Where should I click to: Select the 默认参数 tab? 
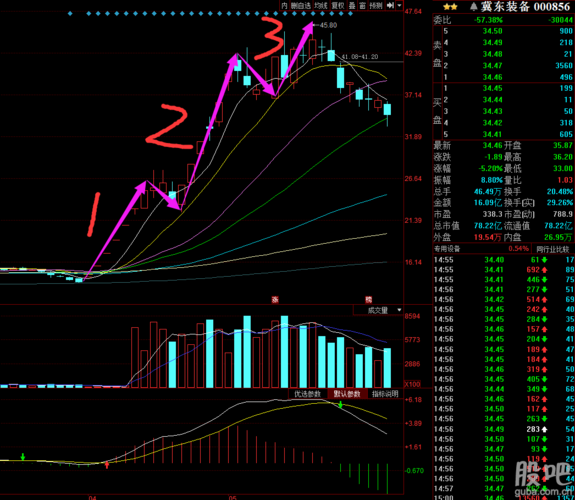347,394
